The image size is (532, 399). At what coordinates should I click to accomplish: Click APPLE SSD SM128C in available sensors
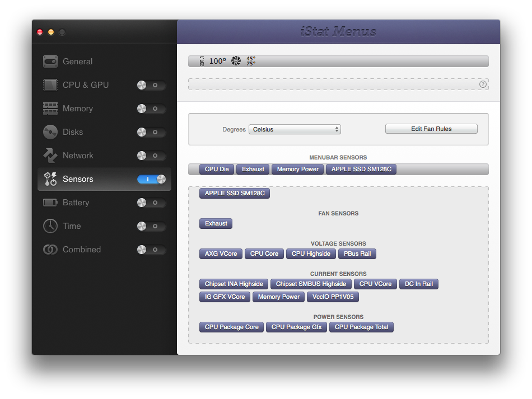point(235,193)
